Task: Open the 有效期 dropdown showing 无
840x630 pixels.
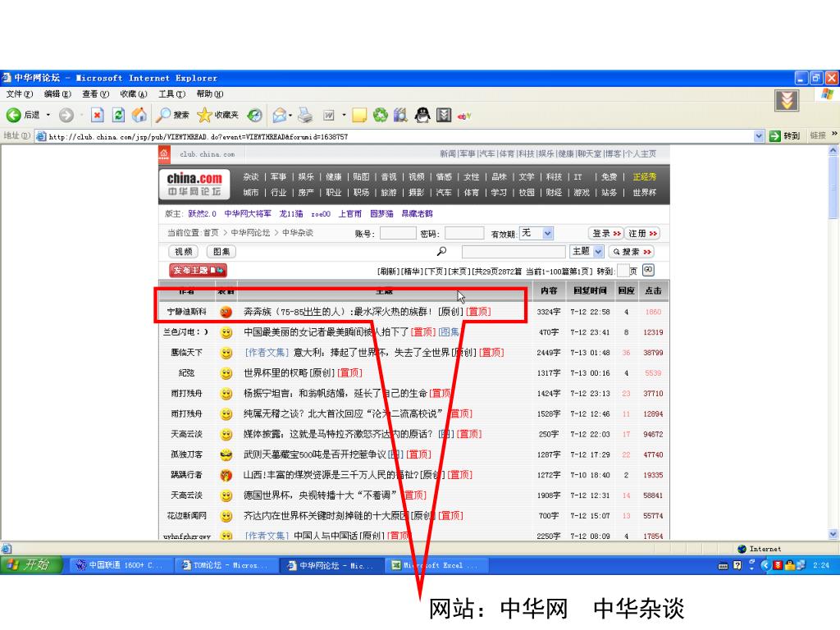Action: pyautogui.click(x=547, y=233)
